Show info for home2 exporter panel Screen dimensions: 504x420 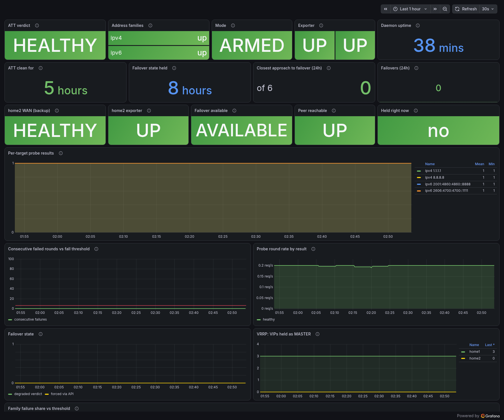[149, 111]
